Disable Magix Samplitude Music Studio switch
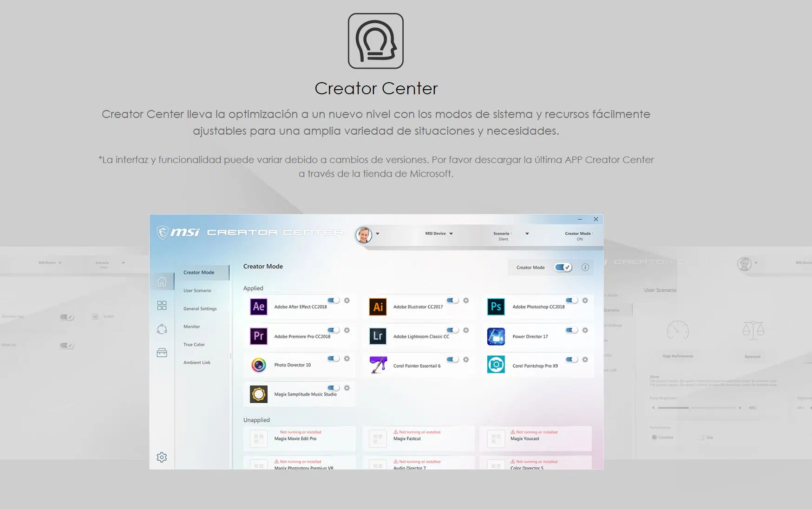 tap(334, 388)
